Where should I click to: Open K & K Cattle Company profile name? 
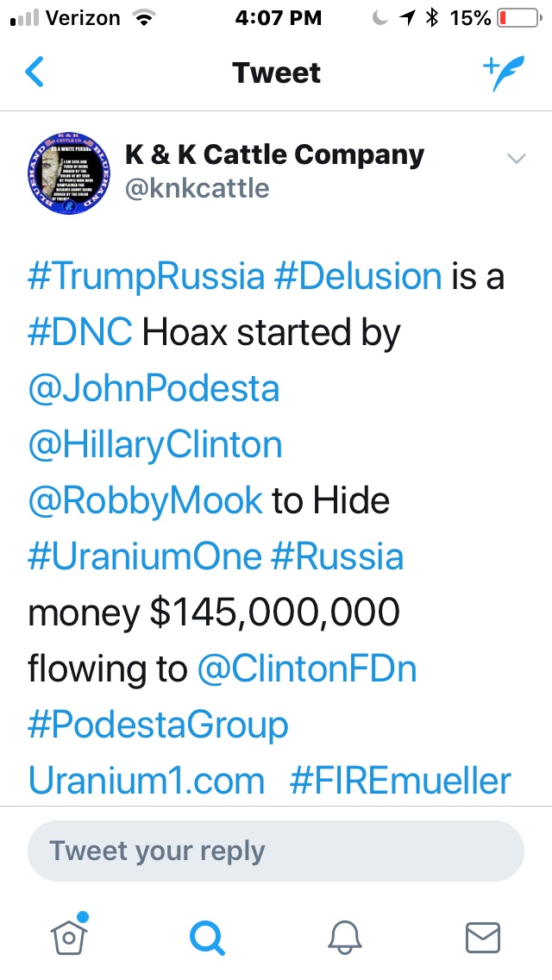[274, 155]
